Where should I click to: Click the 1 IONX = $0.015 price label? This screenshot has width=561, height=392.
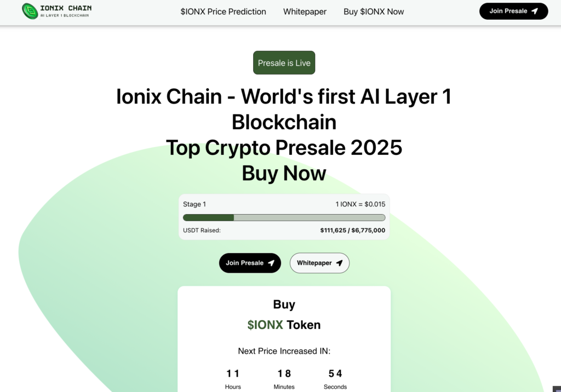360,204
